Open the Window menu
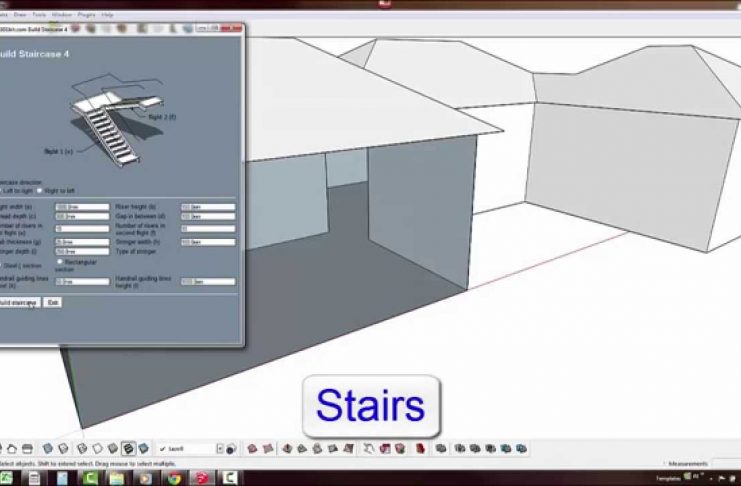Screen dimensions: 741x486 [62, 16]
